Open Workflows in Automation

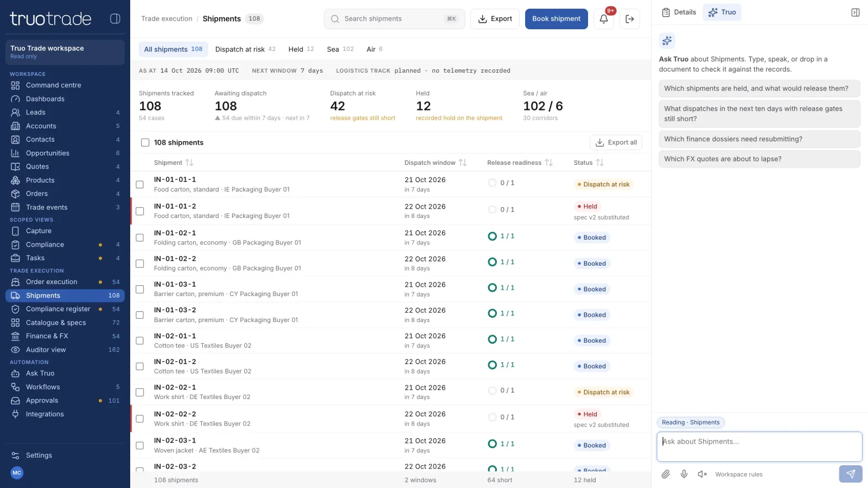pyautogui.click(x=65, y=387)
